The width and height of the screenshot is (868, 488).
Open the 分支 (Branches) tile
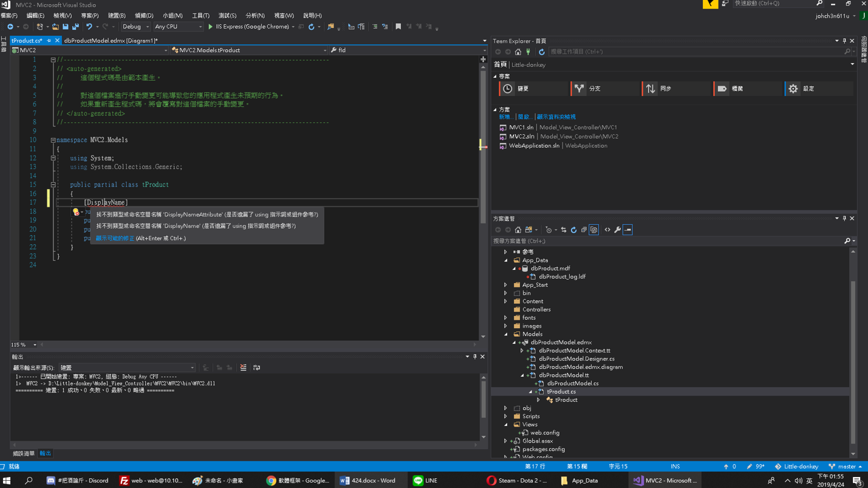604,89
